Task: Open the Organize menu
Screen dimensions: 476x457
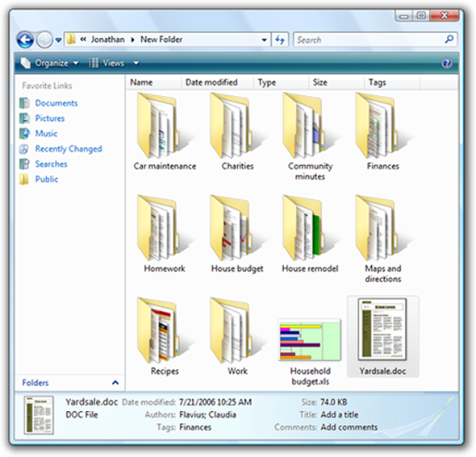Action: [50, 63]
